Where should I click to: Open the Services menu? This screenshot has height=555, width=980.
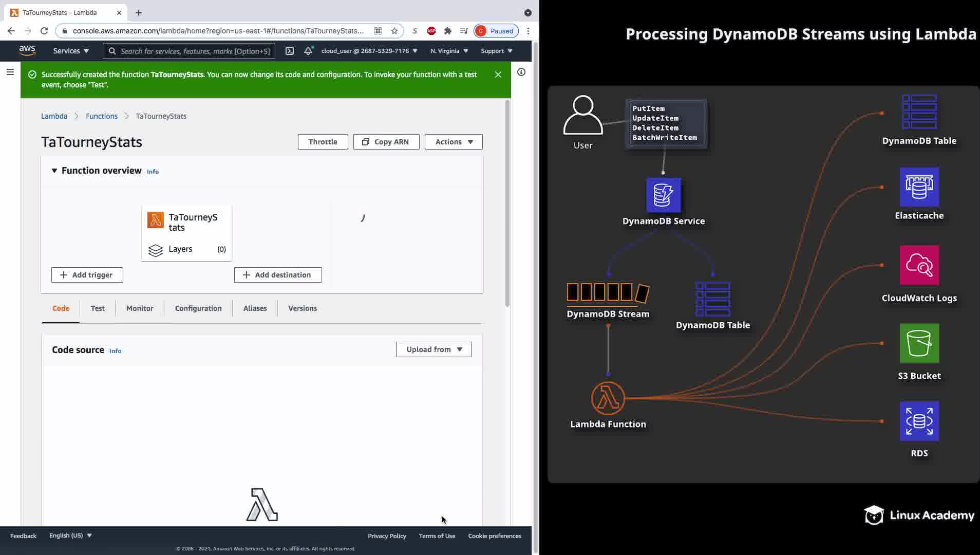(x=71, y=51)
